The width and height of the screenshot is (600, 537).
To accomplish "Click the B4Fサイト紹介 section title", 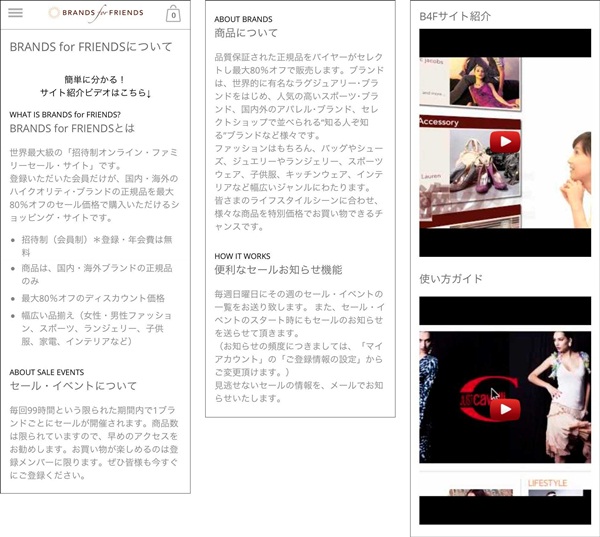I will (455, 16).
